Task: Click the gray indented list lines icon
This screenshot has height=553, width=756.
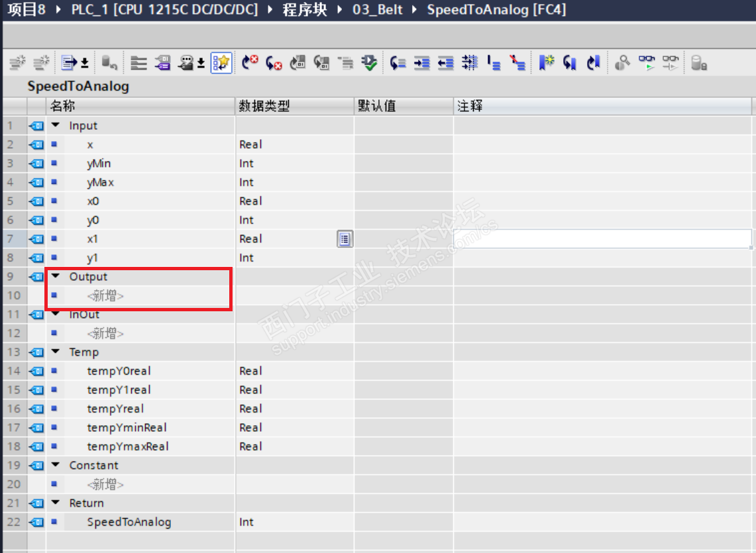Action: point(345,63)
